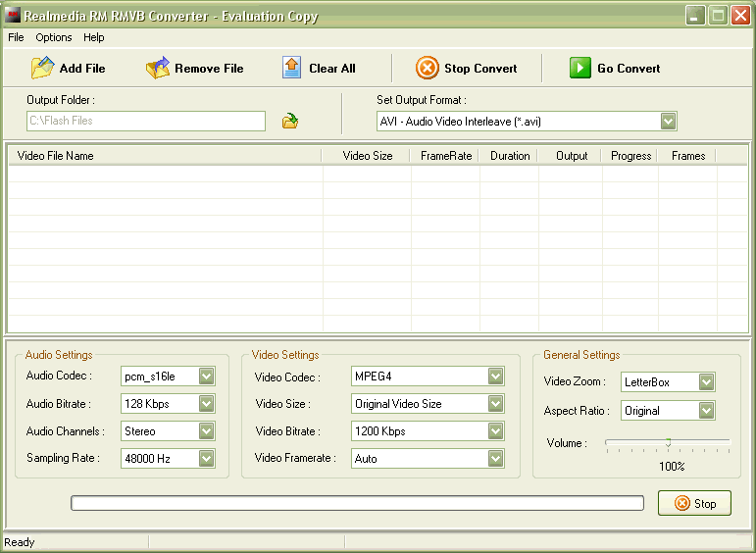Open the File menu

16,37
